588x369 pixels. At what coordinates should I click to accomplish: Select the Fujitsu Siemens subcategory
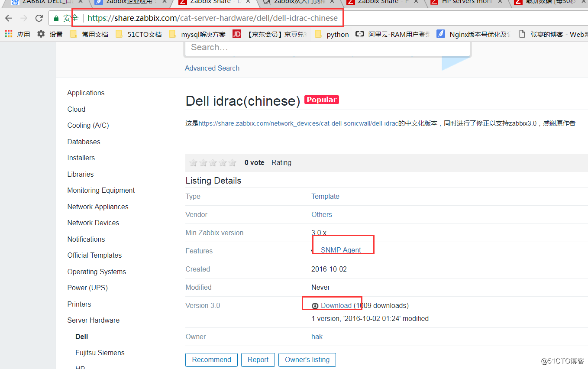coord(100,353)
